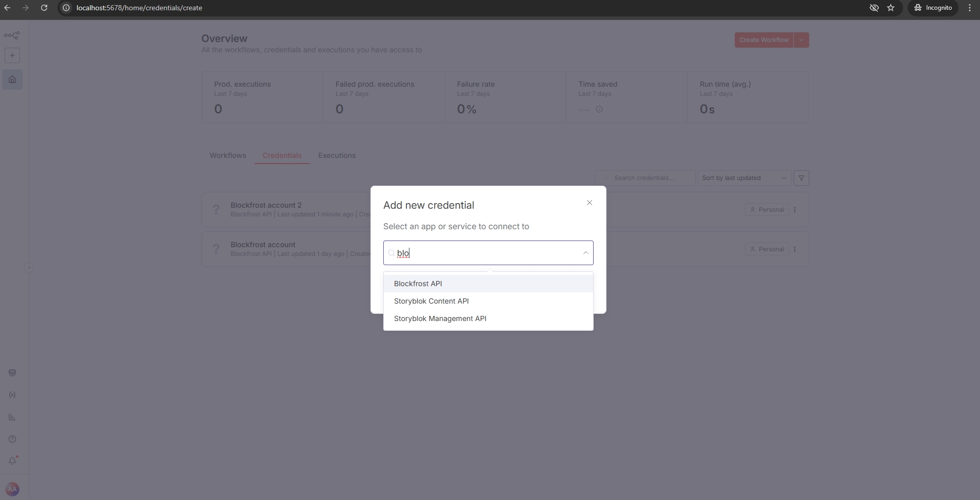
Task: Open the Create Workflow dropdown arrow
Action: tap(801, 40)
